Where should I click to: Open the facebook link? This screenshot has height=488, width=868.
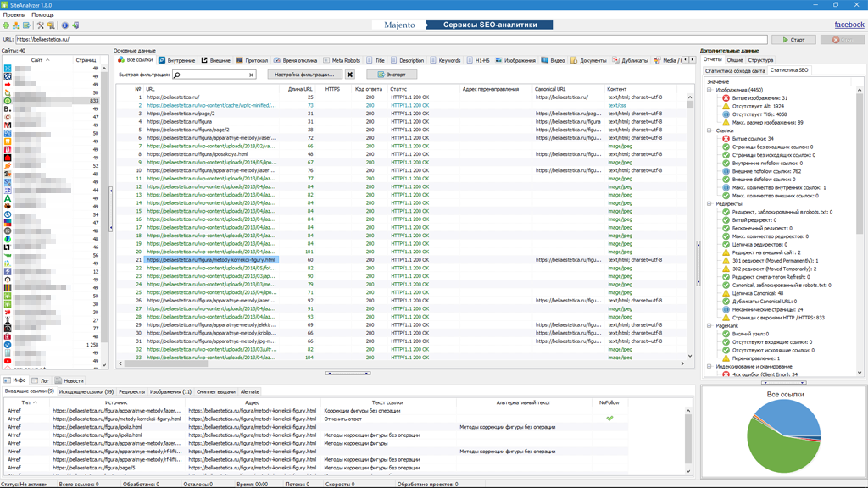click(x=849, y=25)
